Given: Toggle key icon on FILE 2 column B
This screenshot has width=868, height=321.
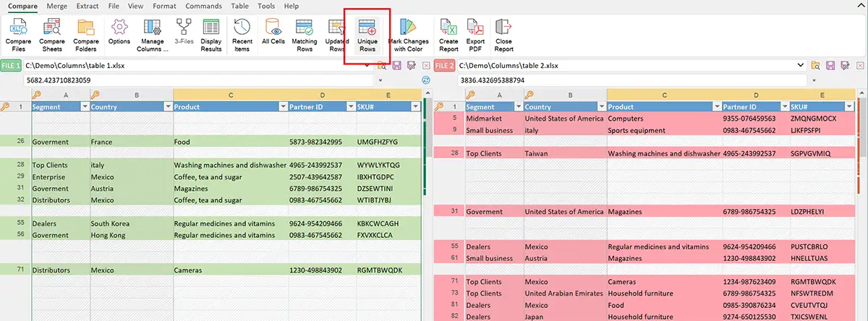Looking at the screenshot, I should pyautogui.click(x=530, y=95).
